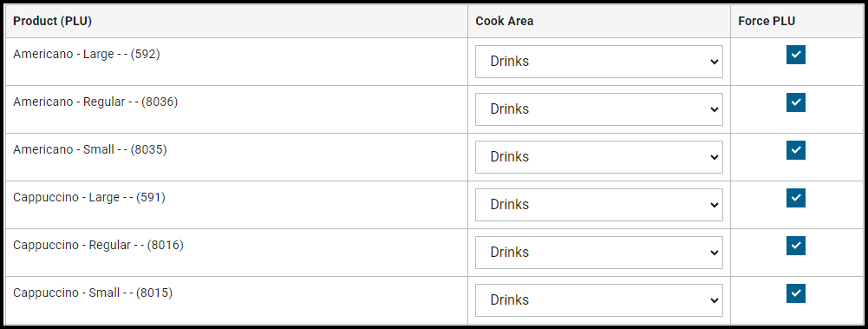Uncheck Force PLU for Americano - Large
This screenshot has height=329, width=868.
(x=795, y=55)
